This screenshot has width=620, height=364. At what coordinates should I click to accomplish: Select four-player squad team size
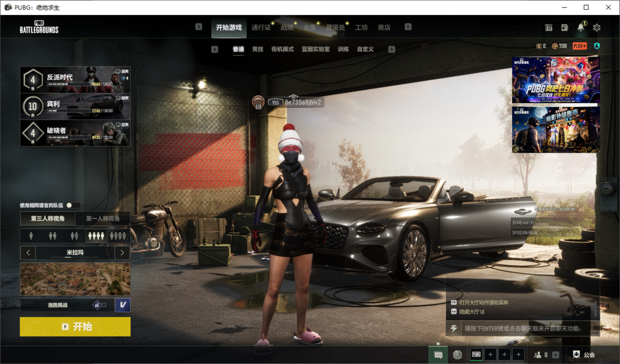point(96,236)
